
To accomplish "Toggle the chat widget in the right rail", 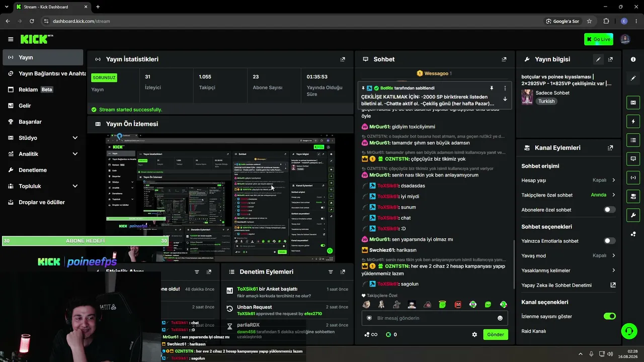I will (633, 158).
